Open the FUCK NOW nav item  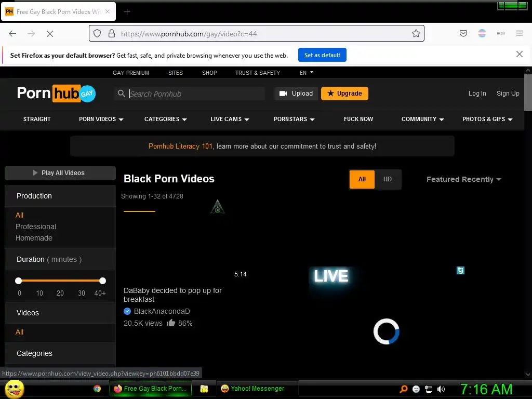click(x=358, y=119)
